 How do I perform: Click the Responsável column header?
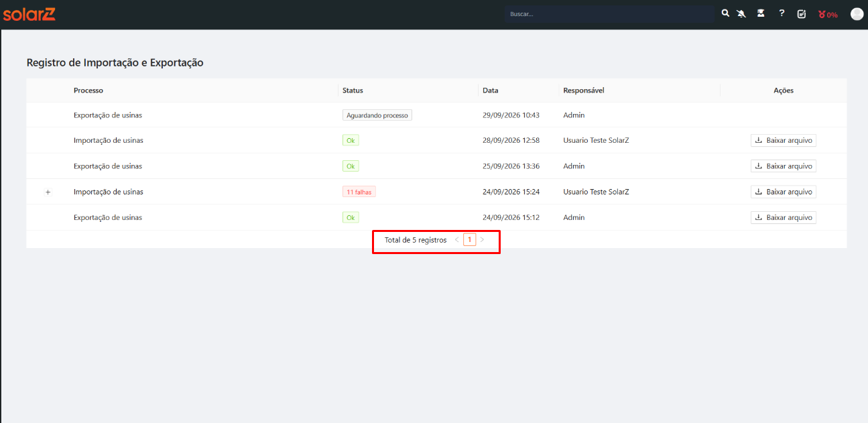click(584, 90)
